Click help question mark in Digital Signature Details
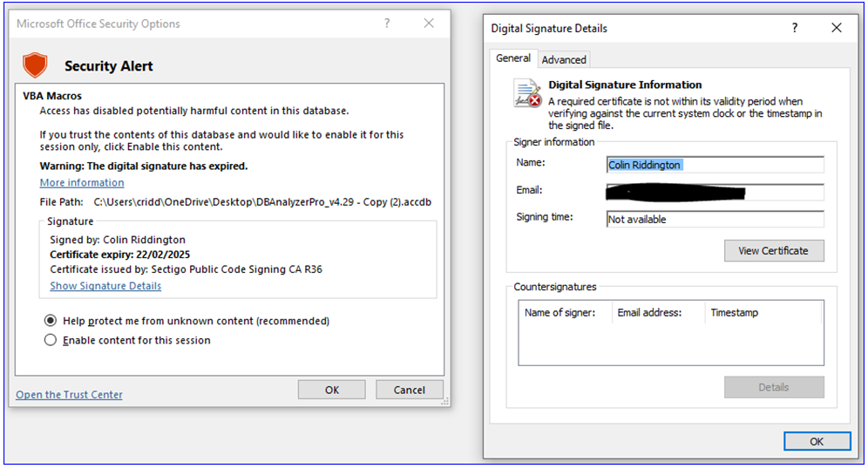The width and height of the screenshot is (868, 469). coord(795,28)
